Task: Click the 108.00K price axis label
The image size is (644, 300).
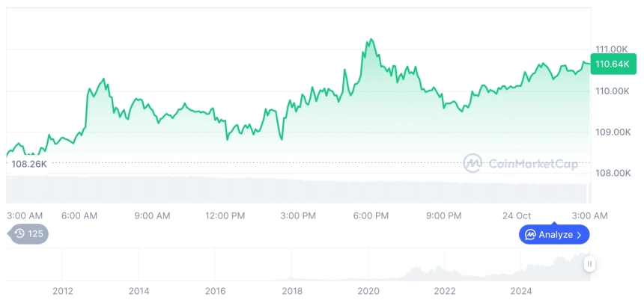Action: click(x=611, y=173)
